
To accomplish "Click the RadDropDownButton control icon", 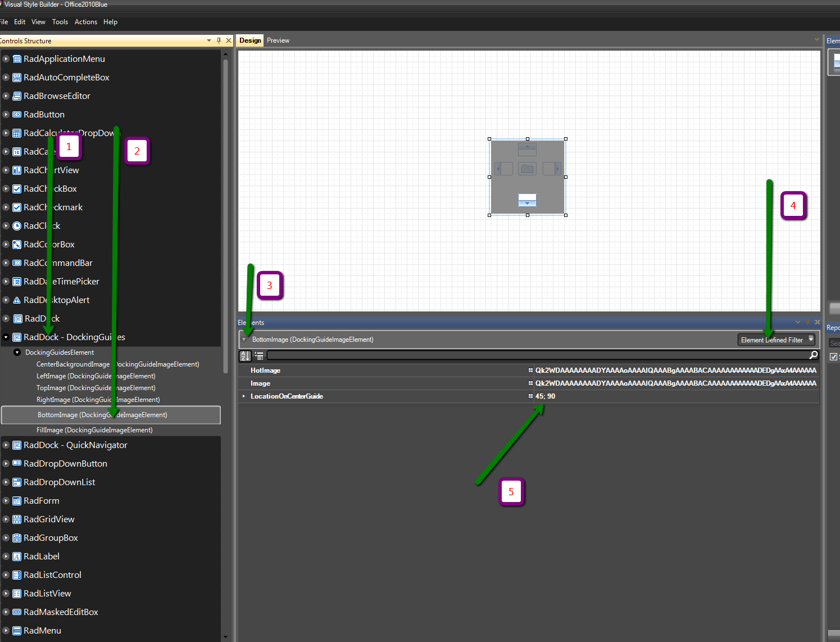I will tap(17, 464).
